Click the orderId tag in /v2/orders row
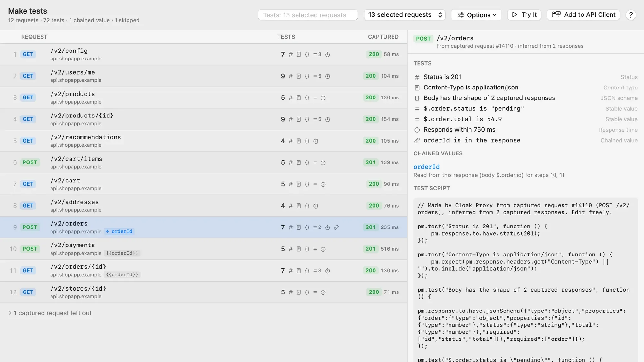 pos(119,231)
